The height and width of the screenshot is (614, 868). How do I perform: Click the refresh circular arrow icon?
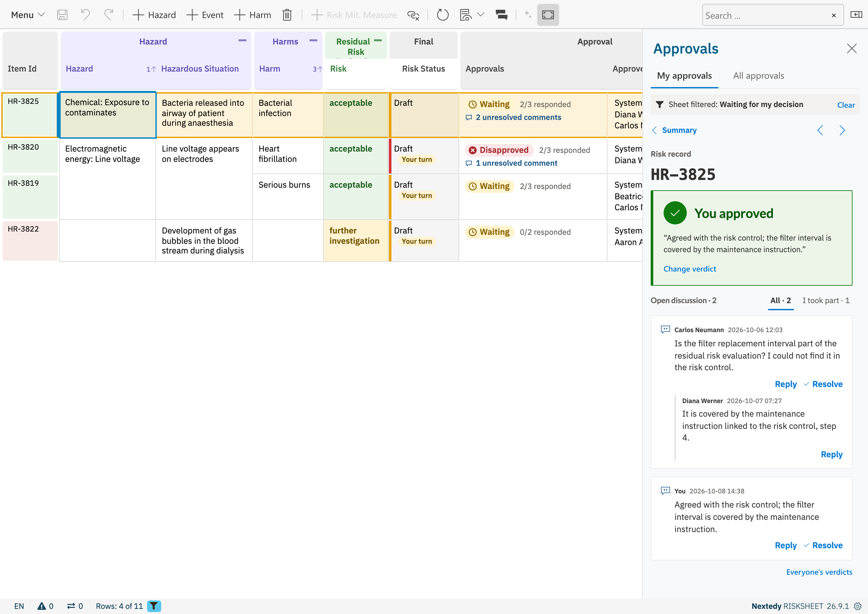tap(442, 15)
